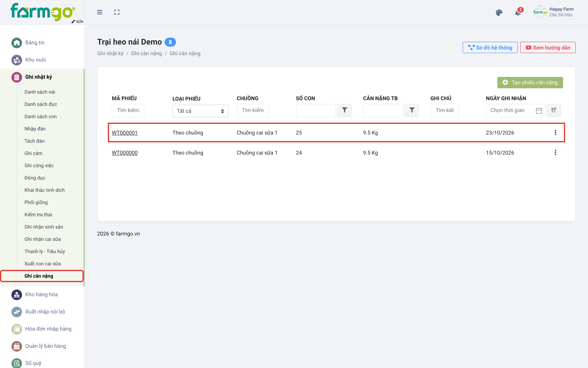
Task: Open Phối giống menu item
Action: click(x=36, y=202)
